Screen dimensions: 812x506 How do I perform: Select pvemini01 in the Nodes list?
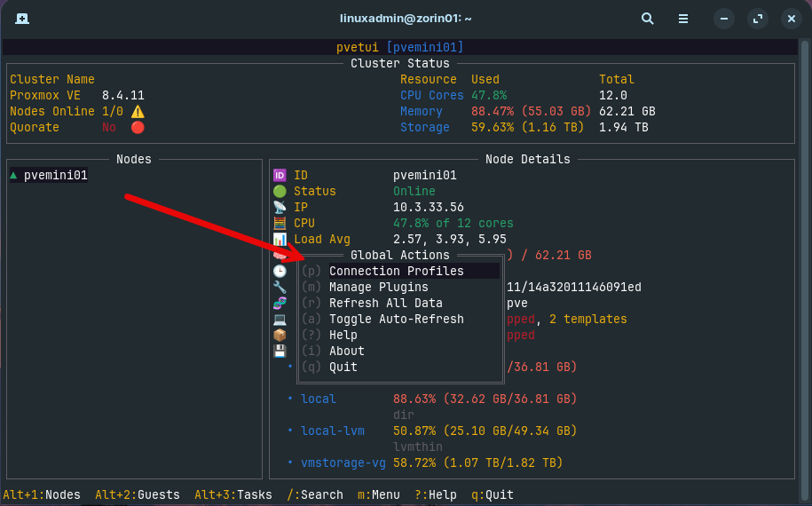(x=55, y=176)
